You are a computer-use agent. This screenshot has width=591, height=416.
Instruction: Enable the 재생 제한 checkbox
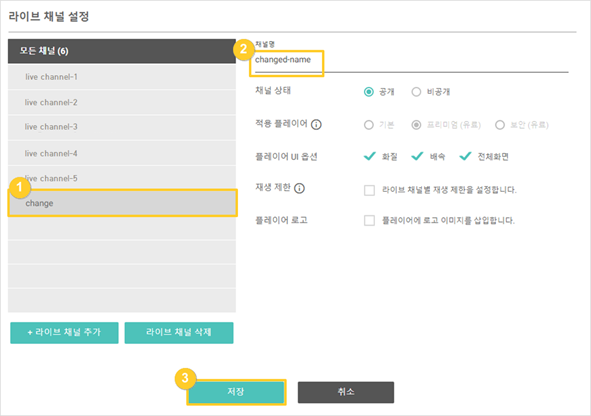click(x=369, y=190)
